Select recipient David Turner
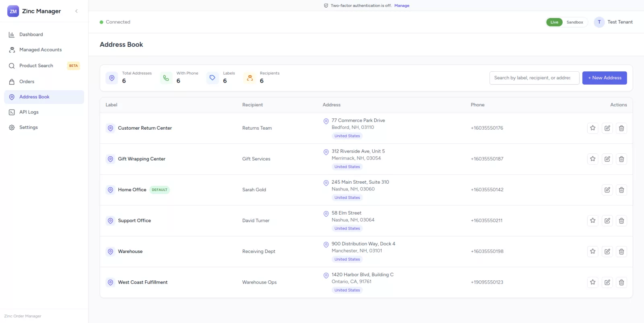The width and height of the screenshot is (644, 323). point(256,221)
